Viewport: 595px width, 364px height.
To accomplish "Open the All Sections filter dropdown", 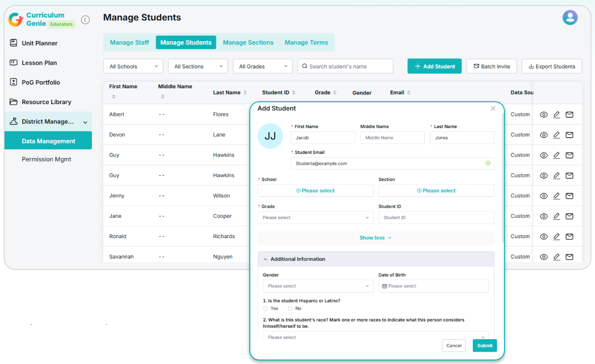I will (x=198, y=66).
